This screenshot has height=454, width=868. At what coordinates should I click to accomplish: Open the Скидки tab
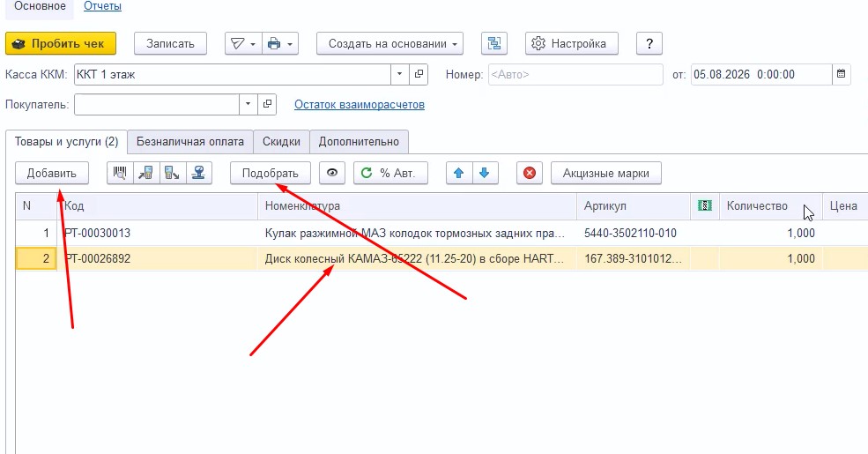click(281, 142)
